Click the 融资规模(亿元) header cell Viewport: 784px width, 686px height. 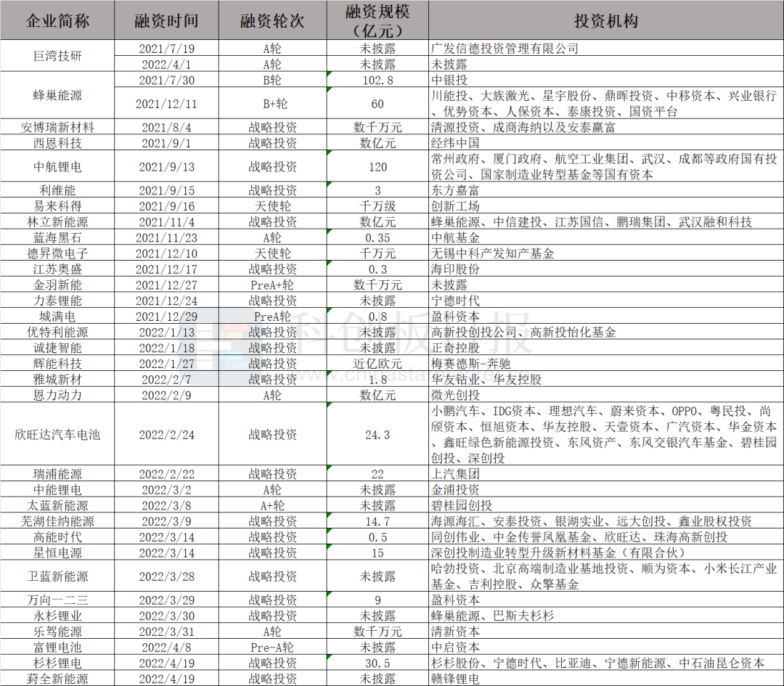click(x=377, y=20)
